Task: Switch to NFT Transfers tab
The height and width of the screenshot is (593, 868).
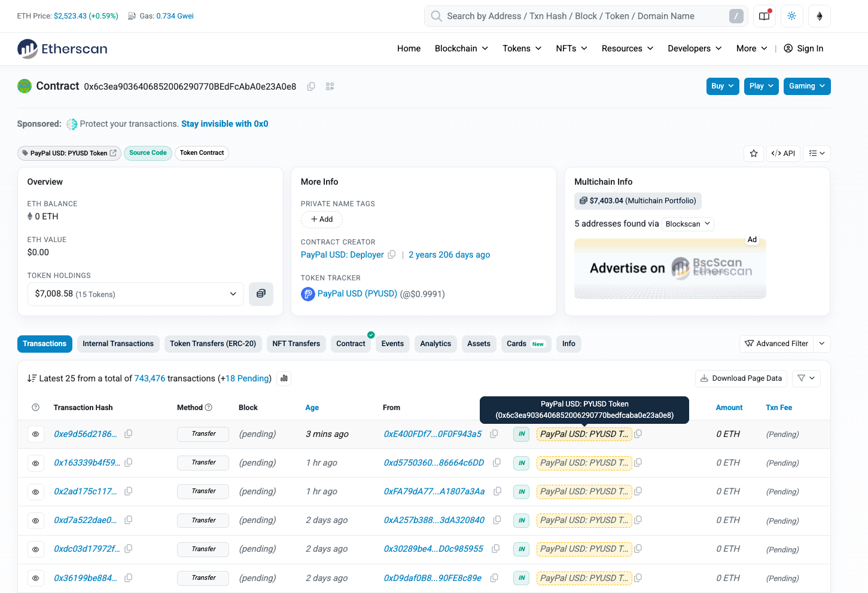Action: pyautogui.click(x=296, y=344)
